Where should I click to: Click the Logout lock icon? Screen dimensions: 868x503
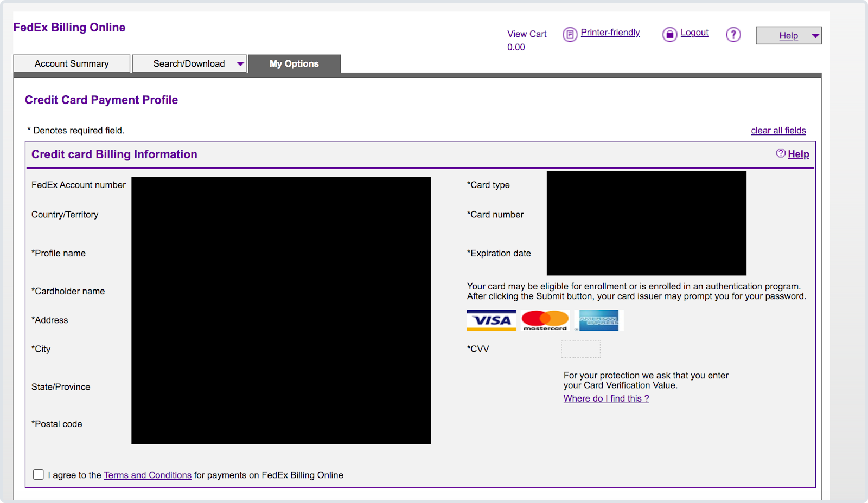coord(670,35)
